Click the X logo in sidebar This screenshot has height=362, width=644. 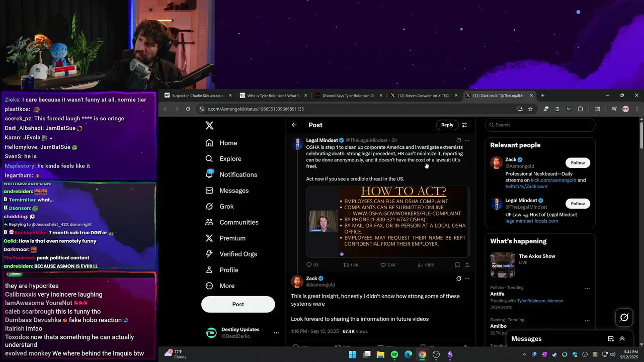click(209, 125)
